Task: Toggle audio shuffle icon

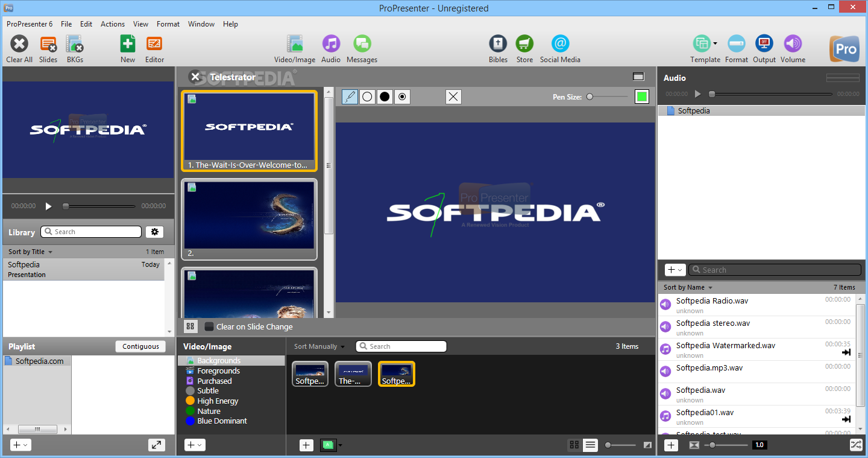Action: tap(856, 445)
